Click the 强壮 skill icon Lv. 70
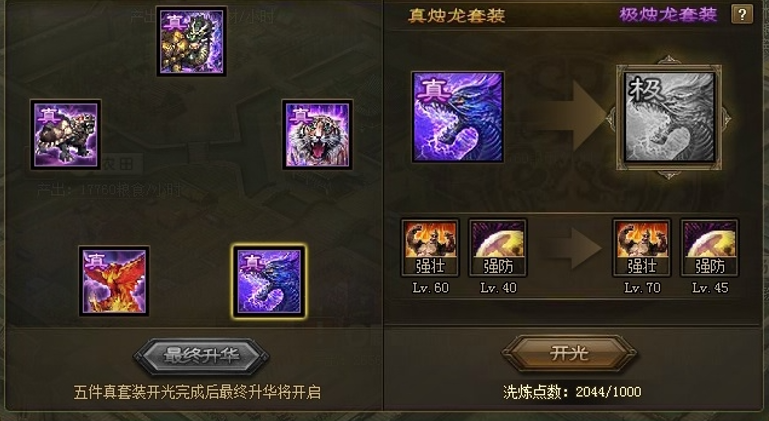 tap(642, 248)
